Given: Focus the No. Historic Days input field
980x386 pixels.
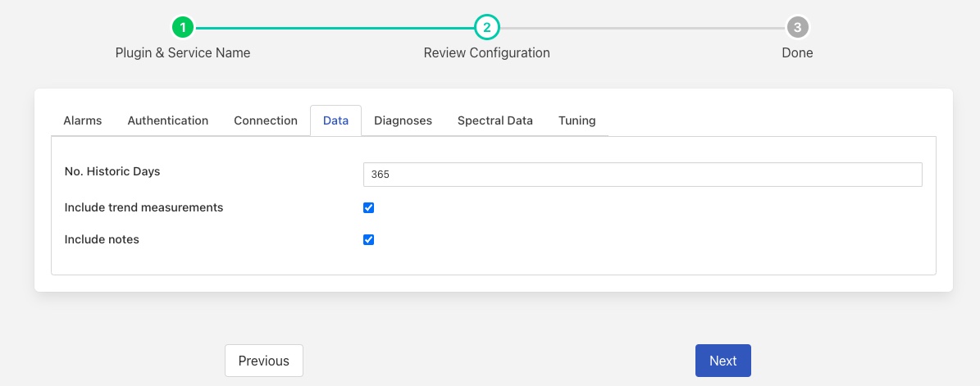Looking at the screenshot, I should 642,175.
